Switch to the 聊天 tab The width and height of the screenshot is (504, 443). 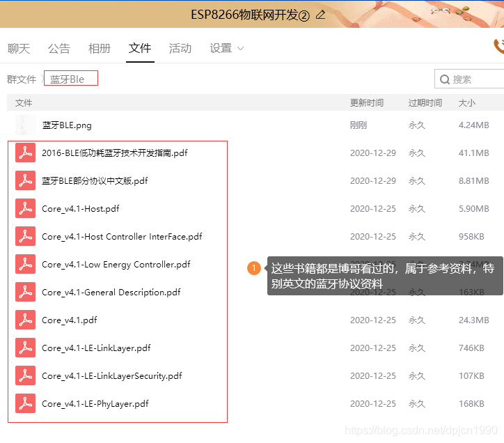[x=19, y=49]
